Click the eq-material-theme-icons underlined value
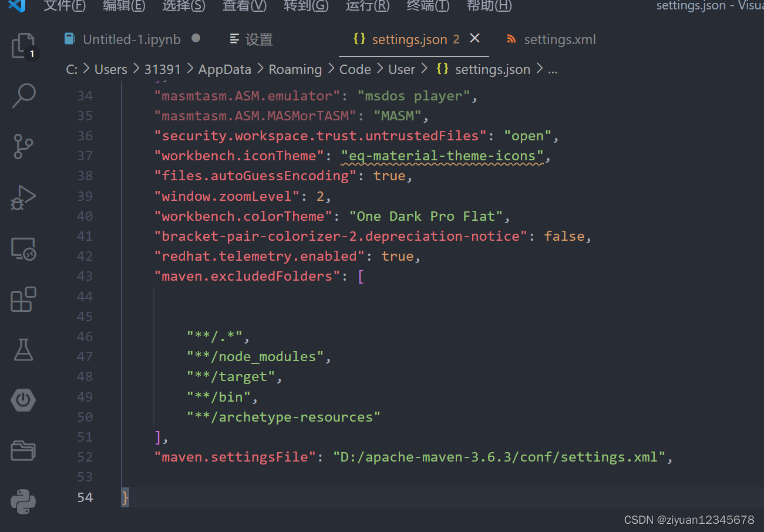Screen dimensions: 764x532 click(x=440, y=156)
